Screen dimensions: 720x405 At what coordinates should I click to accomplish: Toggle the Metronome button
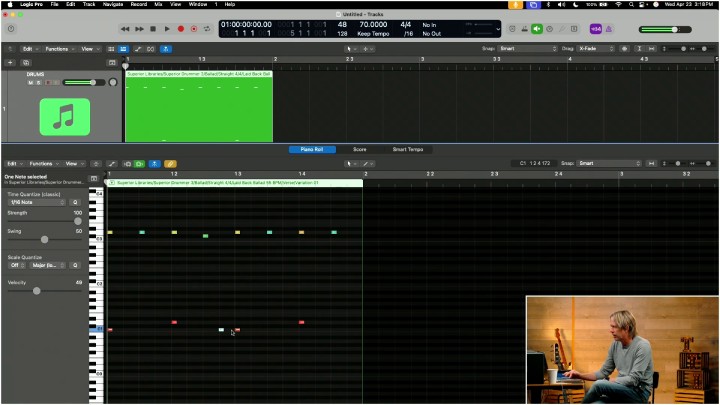pos(609,29)
